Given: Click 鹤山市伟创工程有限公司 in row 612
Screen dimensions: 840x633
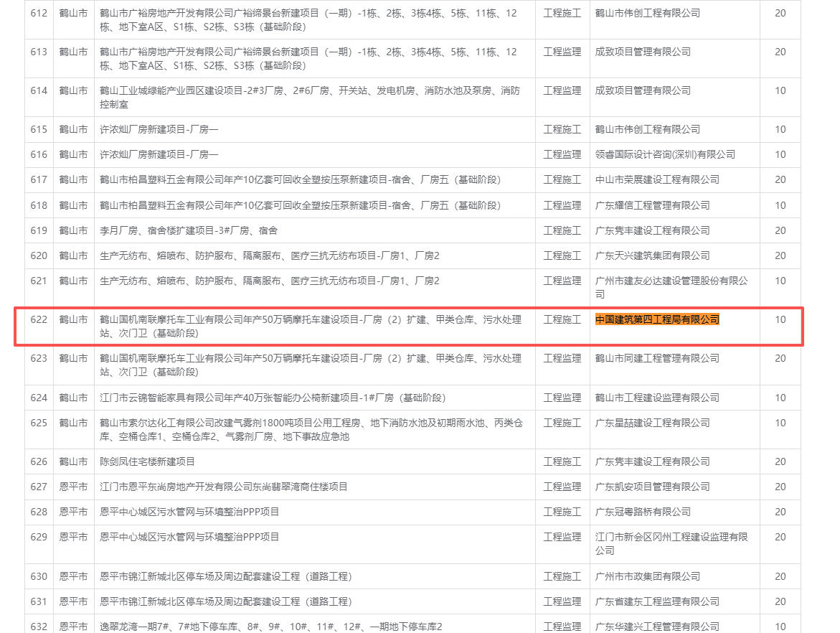Looking at the screenshot, I should tap(647, 13).
